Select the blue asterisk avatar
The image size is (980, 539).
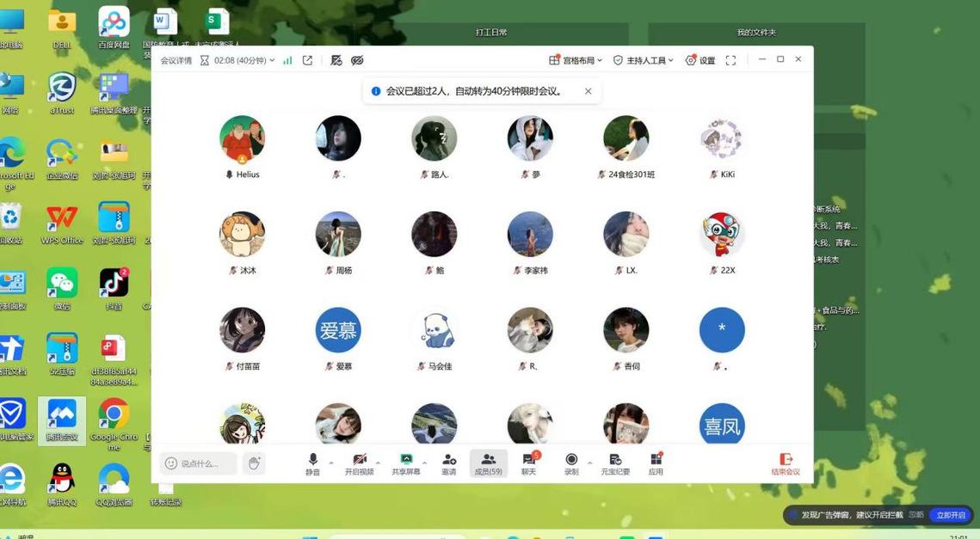[722, 330]
